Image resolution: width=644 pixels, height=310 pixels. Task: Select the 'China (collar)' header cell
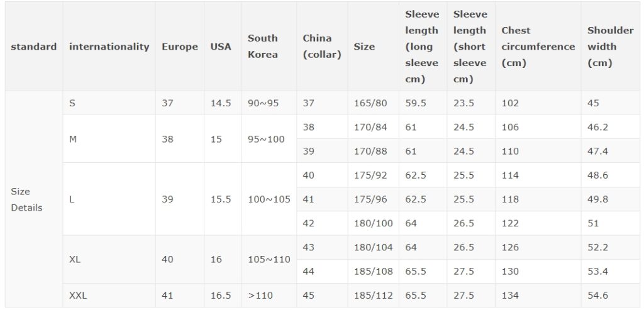click(x=322, y=47)
